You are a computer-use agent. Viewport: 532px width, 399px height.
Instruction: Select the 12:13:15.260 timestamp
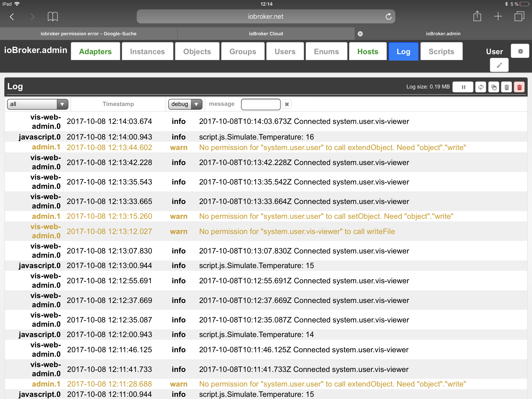coord(109,216)
